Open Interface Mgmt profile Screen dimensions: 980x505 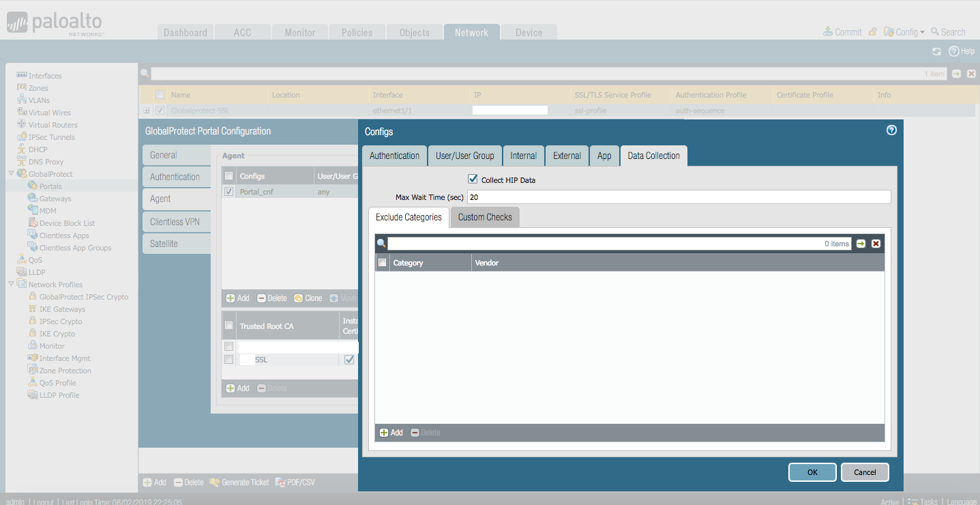65,358
